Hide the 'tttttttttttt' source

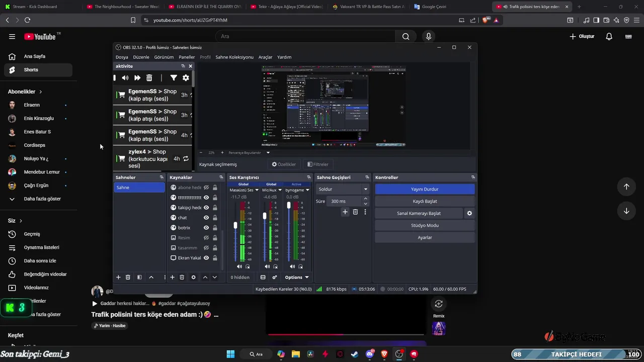click(206, 198)
